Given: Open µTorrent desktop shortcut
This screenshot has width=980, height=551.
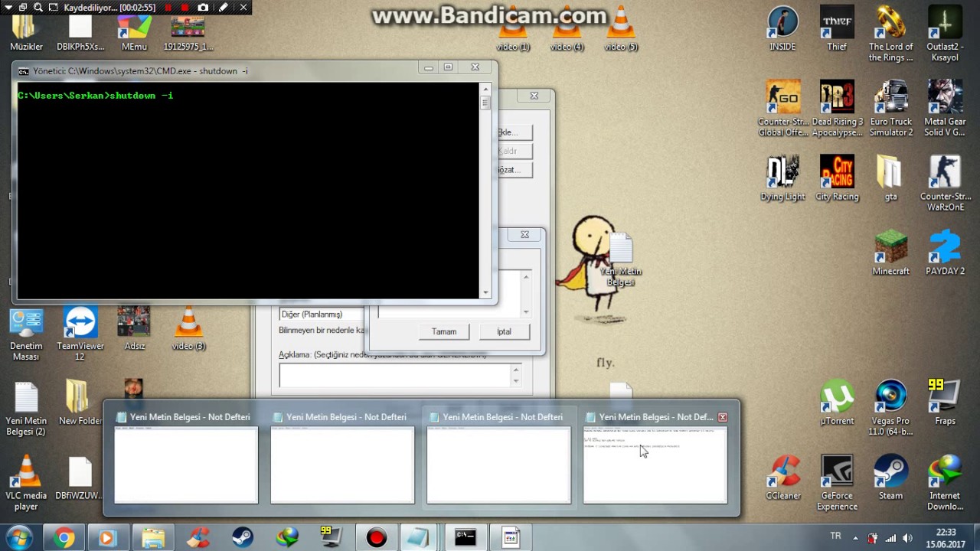Looking at the screenshot, I should point(837,403).
